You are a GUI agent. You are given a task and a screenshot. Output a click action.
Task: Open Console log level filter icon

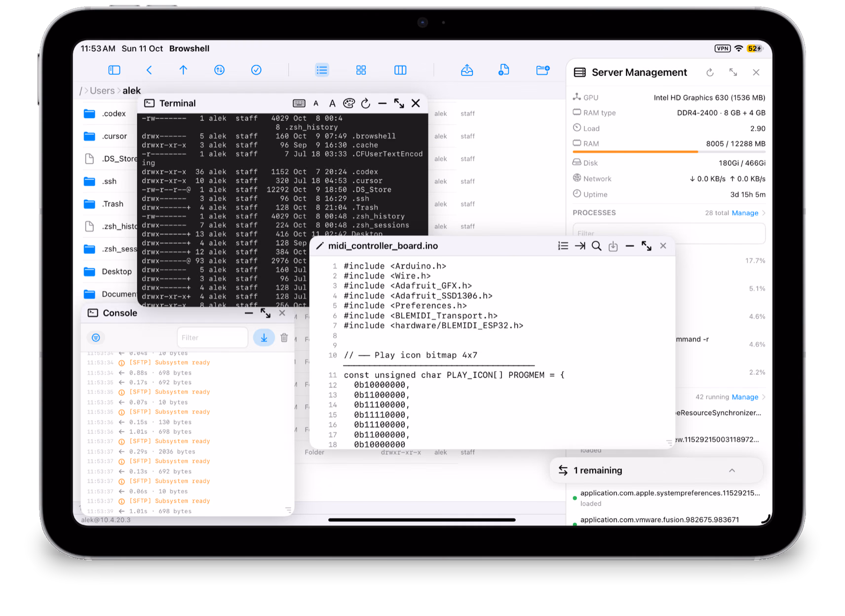pos(96,337)
